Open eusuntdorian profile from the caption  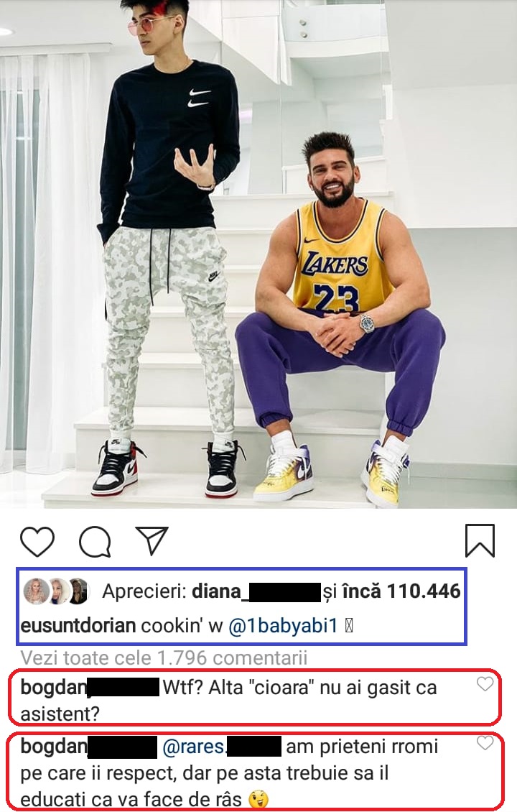pos(78,626)
